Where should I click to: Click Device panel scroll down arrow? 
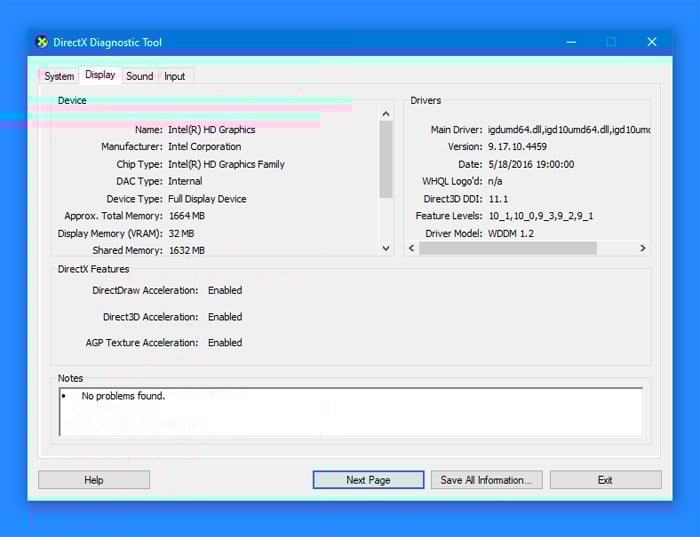click(386, 248)
